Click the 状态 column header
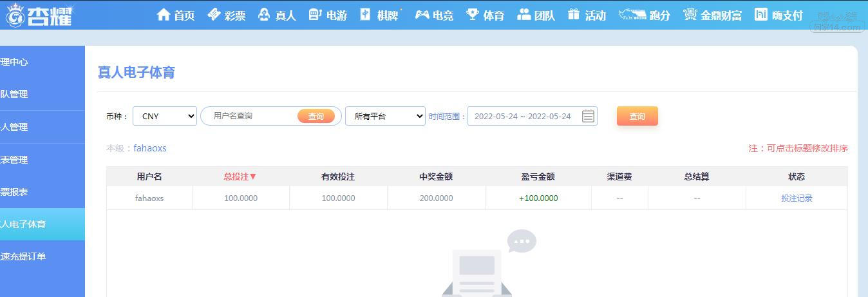This screenshot has width=868, height=297. tap(797, 177)
